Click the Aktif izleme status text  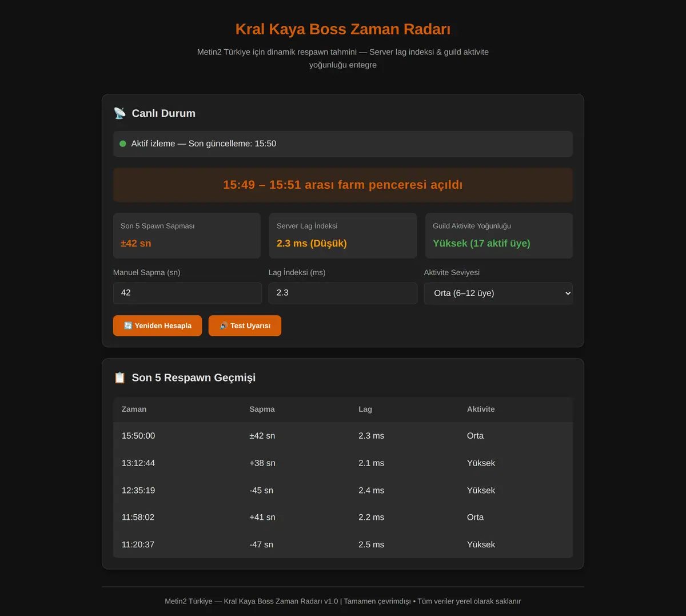pos(204,144)
